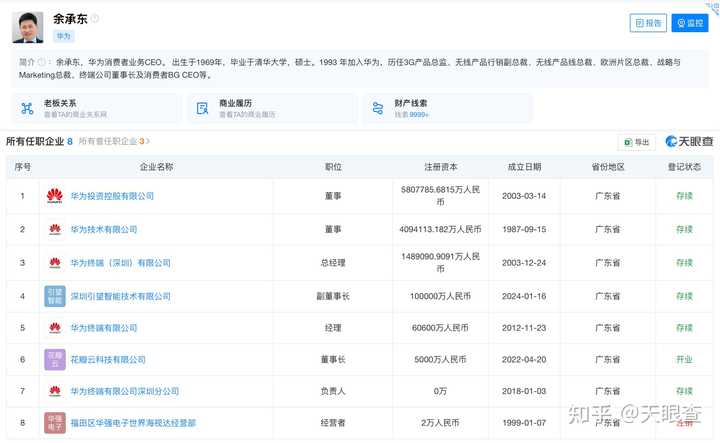Open 华为终端有限公司 link in row 5
This screenshot has height=443, width=720.
[x=104, y=328]
